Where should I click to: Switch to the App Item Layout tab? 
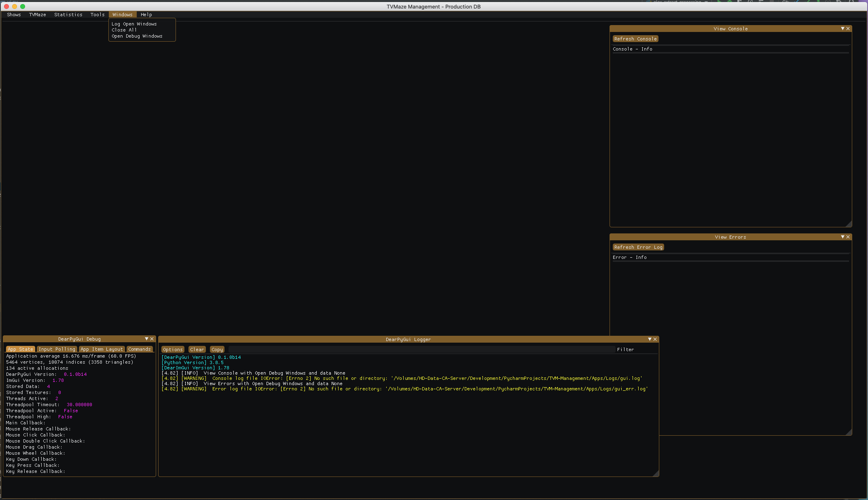102,349
